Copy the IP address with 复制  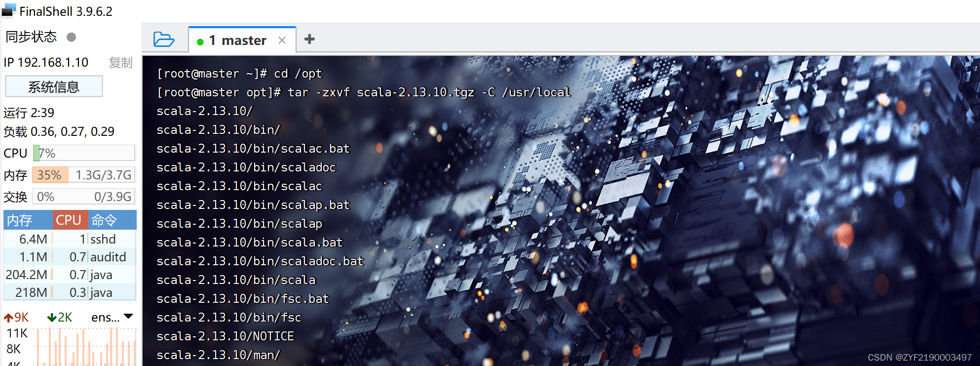(121, 63)
